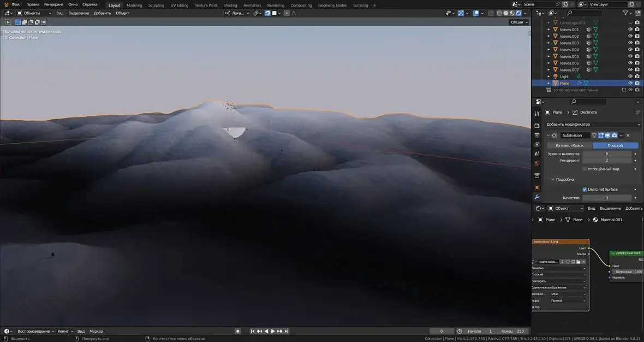Click the Blender logo icon

(6, 4)
